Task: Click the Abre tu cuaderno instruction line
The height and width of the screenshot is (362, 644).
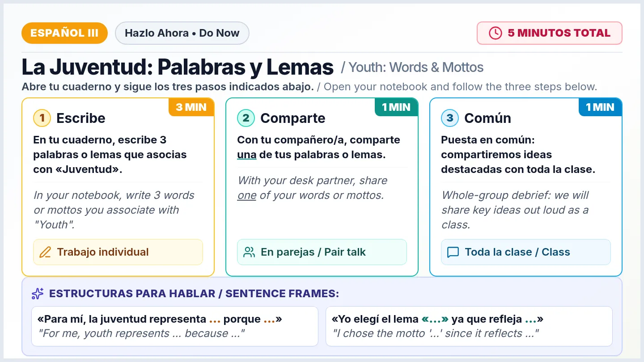Action: [309, 87]
